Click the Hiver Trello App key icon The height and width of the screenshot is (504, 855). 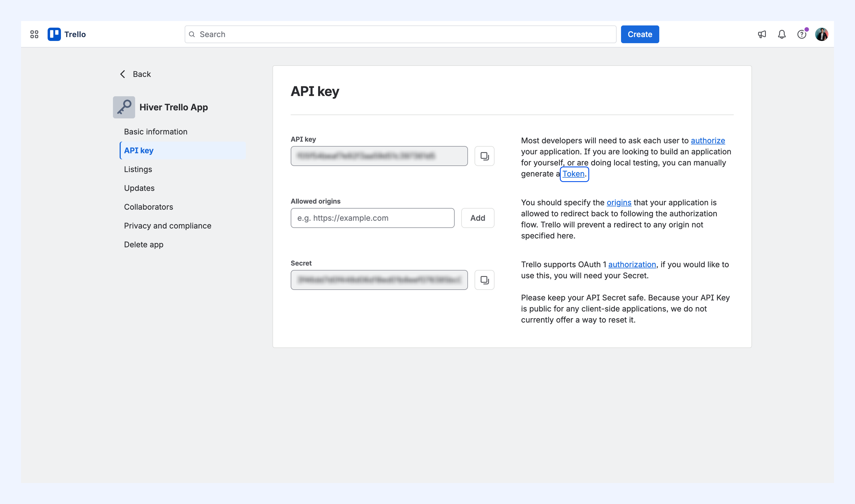coord(124,107)
